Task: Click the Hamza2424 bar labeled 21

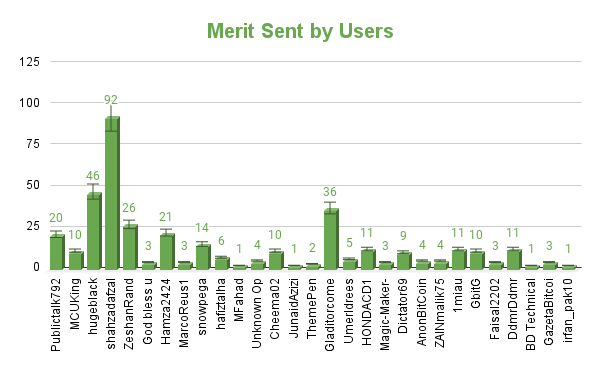Action: point(167,252)
